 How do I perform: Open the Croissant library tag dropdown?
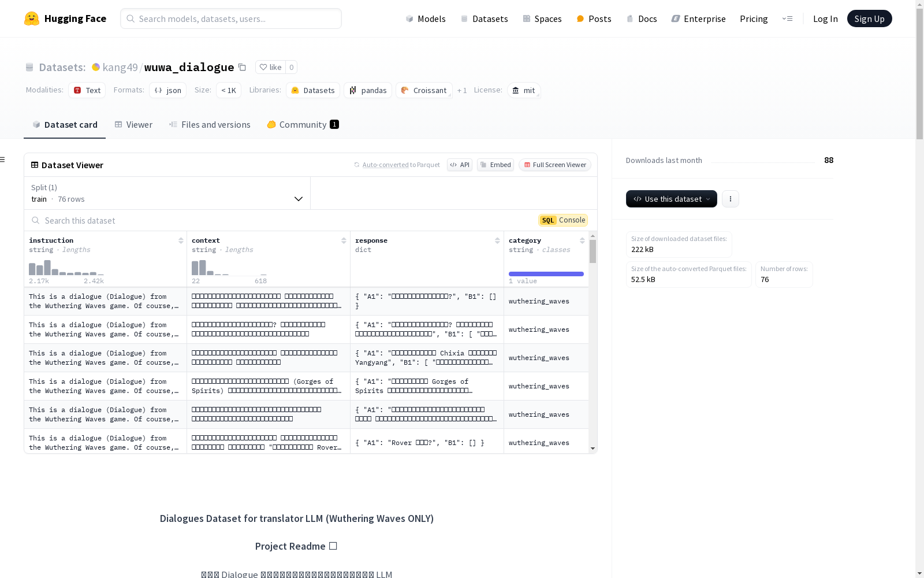pyautogui.click(x=424, y=90)
